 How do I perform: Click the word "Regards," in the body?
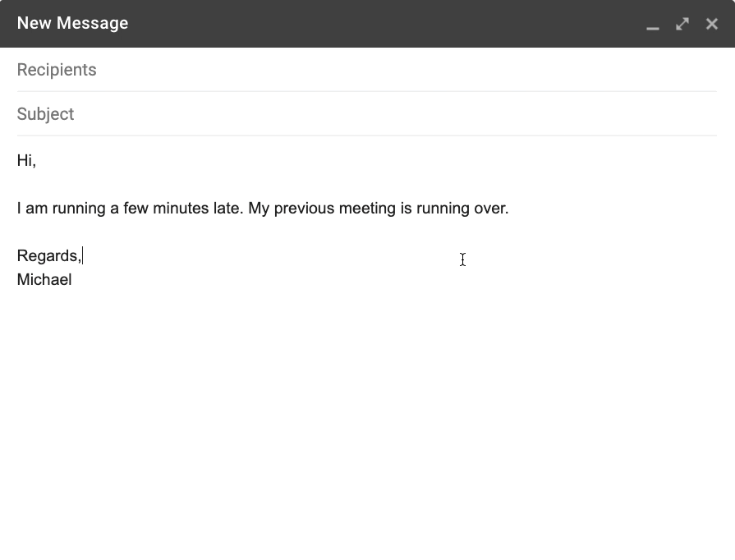(48, 256)
